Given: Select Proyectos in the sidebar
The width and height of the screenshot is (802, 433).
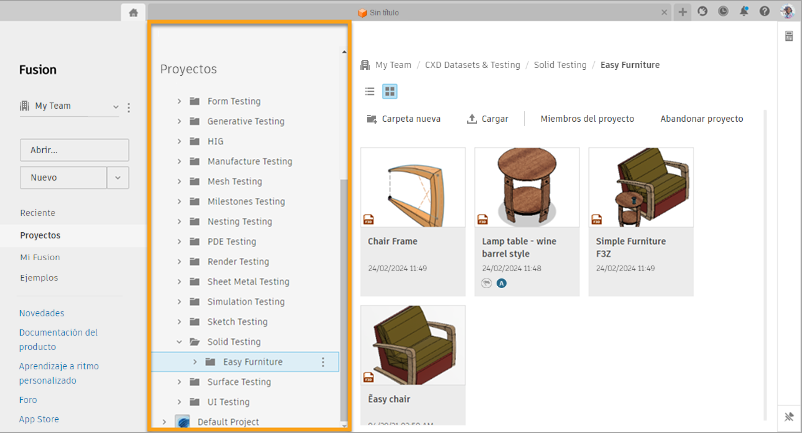Looking at the screenshot, I should (40, 236).
